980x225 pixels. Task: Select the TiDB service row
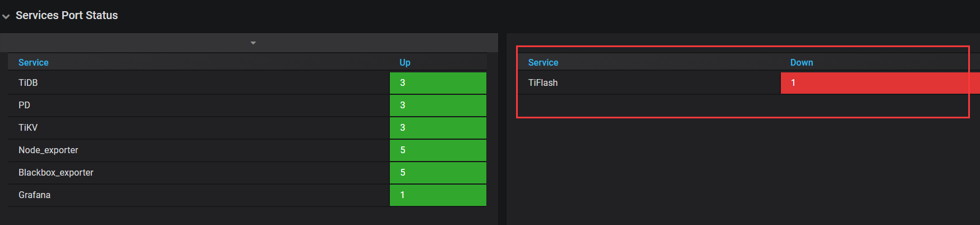tap(247, 82)
